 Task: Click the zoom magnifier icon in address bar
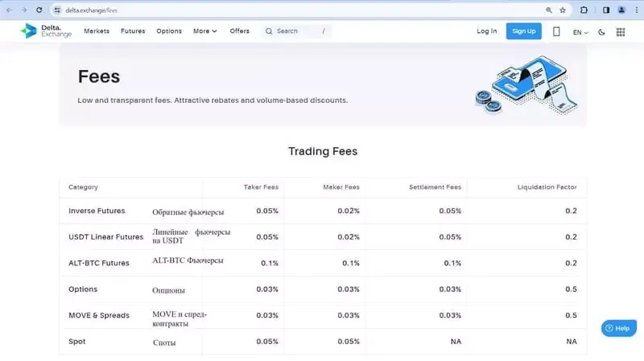549,10
